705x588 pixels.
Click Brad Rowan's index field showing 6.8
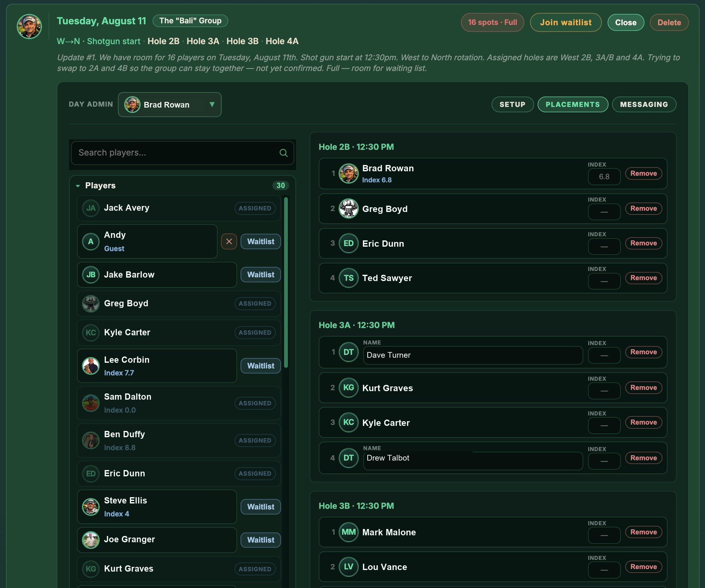pyautogui.click(x=604, y=177)
